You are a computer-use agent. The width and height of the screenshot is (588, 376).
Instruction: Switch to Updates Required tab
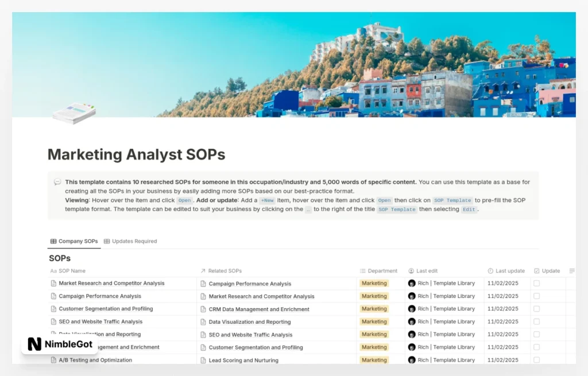coord(130,242)
